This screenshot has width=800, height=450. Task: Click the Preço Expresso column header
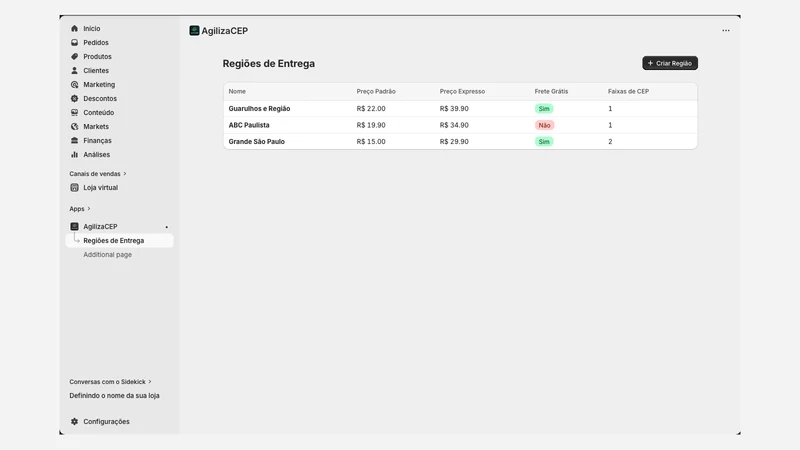pyautogui.click(x=462, y=91)
